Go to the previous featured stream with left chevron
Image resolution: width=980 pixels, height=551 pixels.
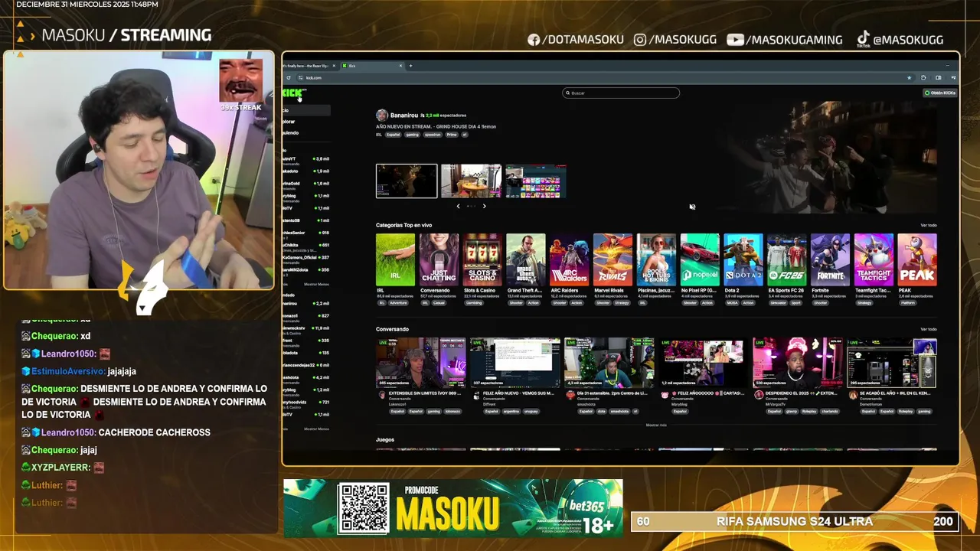point(458,206)
